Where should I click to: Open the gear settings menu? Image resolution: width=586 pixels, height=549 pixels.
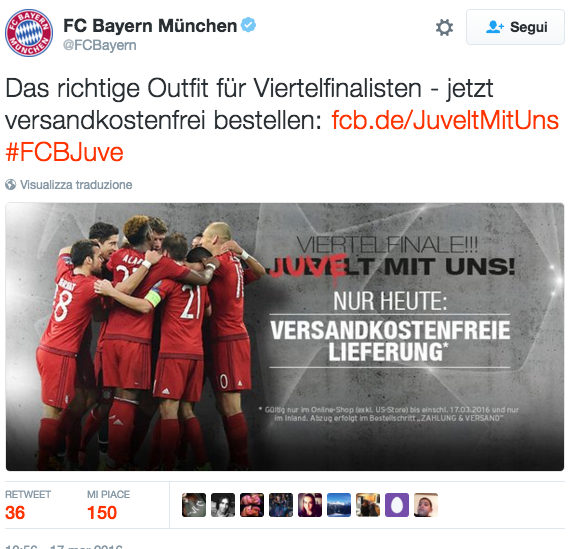coord(444,27)
